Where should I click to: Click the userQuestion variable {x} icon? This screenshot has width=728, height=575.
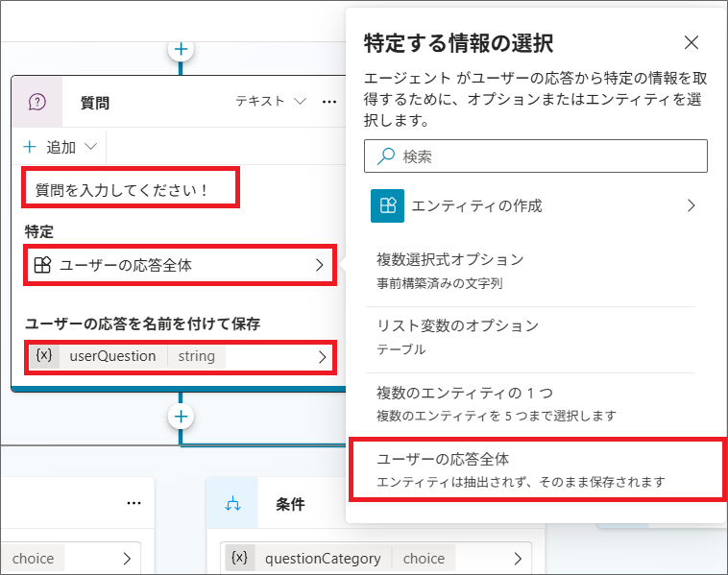[44, 356]
